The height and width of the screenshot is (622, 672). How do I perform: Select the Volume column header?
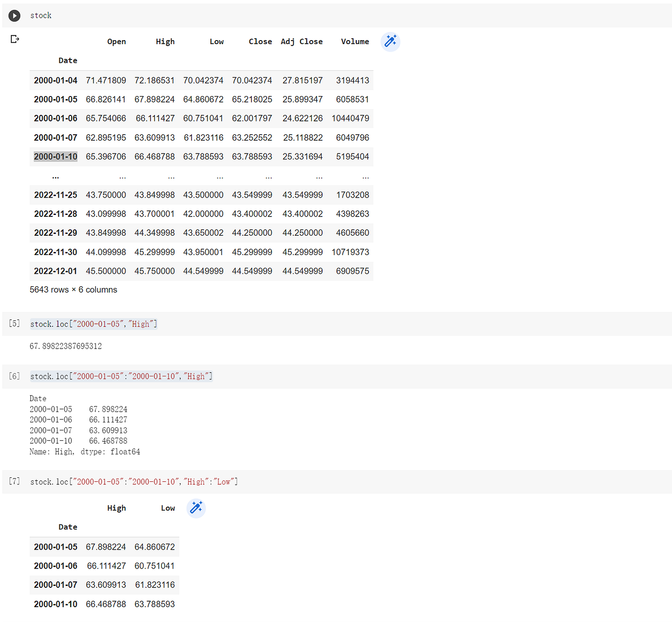(x=355, y=42)
